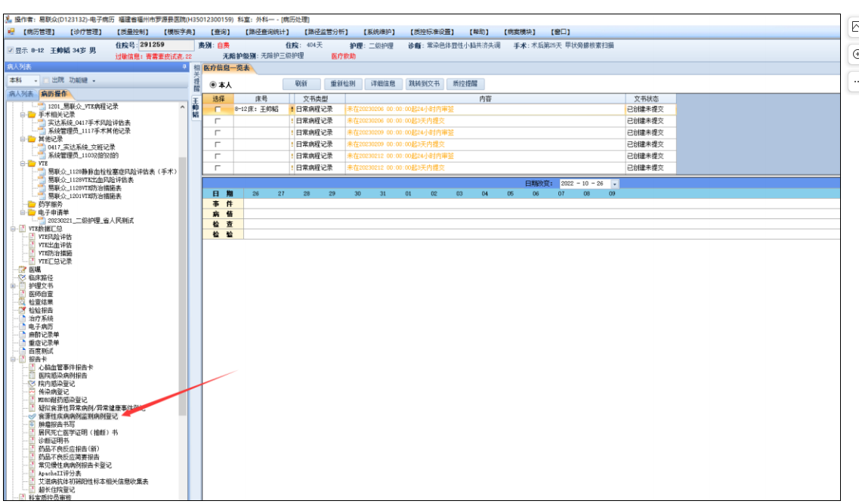Collapse the VTE folder tree node
The width and height of the screenshot is (859, 504).
(23, 163)
